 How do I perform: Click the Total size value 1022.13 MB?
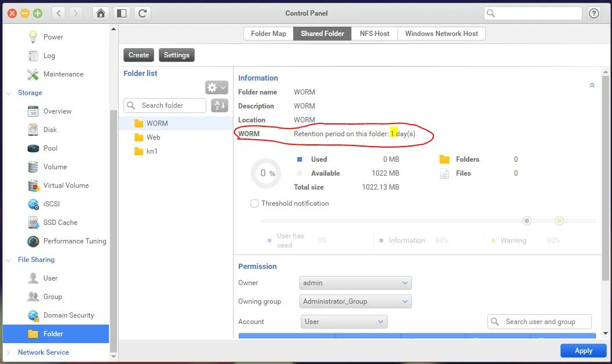click(x=381, y=187)
